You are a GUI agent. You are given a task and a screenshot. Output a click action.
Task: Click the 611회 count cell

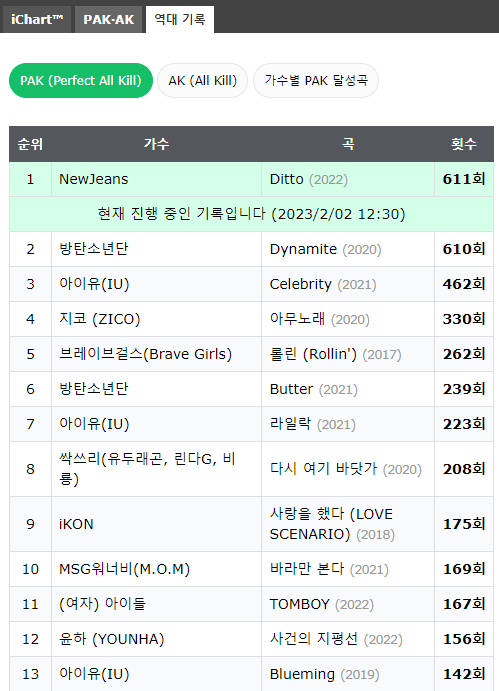pos(464,179)
